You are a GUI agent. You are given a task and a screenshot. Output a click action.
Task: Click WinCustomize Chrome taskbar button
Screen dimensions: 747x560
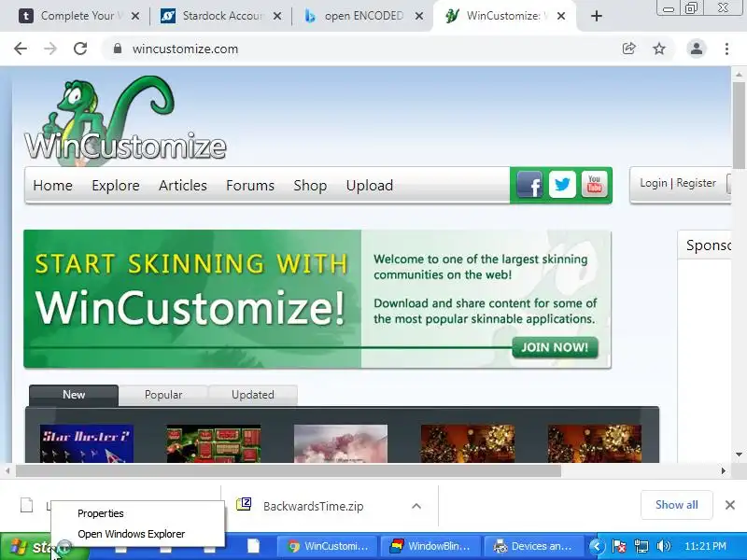(x=328, y=546)
